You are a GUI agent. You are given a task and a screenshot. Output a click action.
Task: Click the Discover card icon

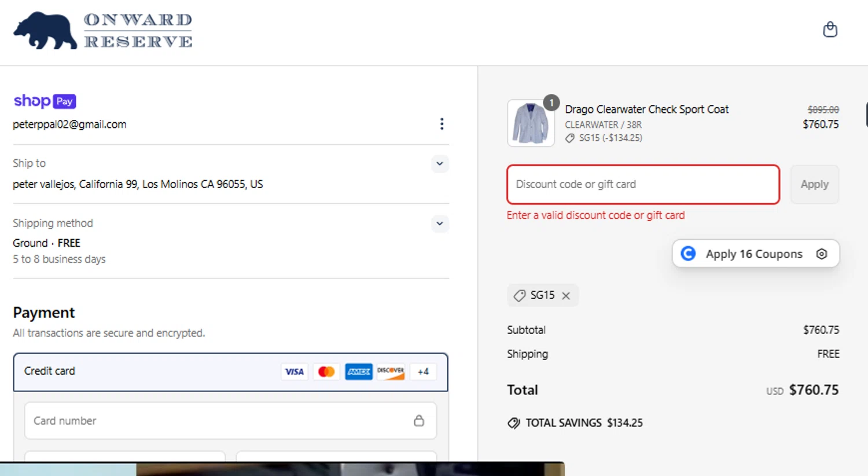point(391,372)
